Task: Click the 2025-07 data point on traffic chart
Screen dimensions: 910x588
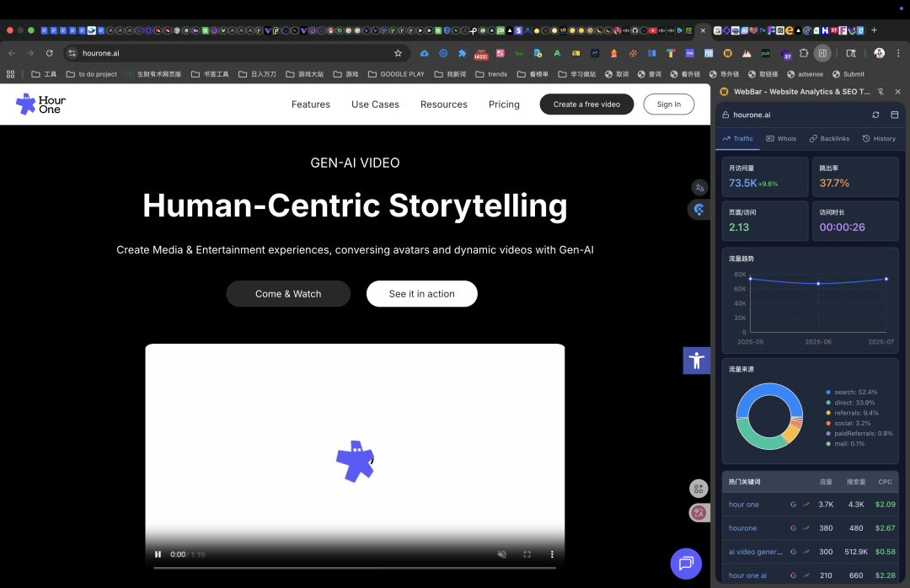Action: [886, 279]
